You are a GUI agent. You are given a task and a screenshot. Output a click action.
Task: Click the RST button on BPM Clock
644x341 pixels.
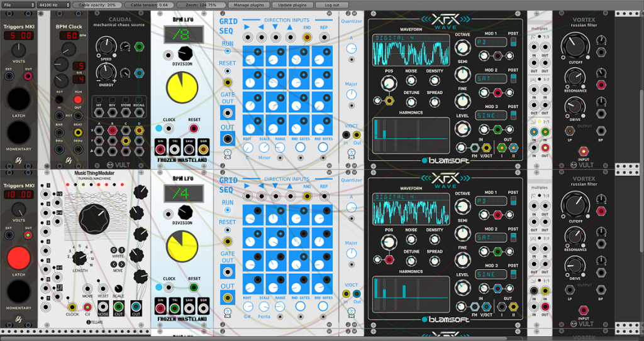60,100
